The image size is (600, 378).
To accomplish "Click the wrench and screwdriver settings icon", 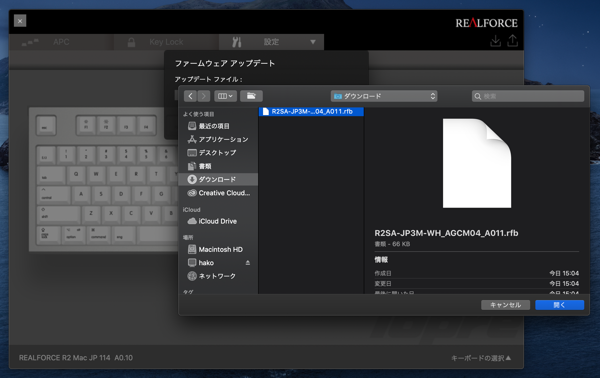I will pyautogui.click(x=236, y=42).
